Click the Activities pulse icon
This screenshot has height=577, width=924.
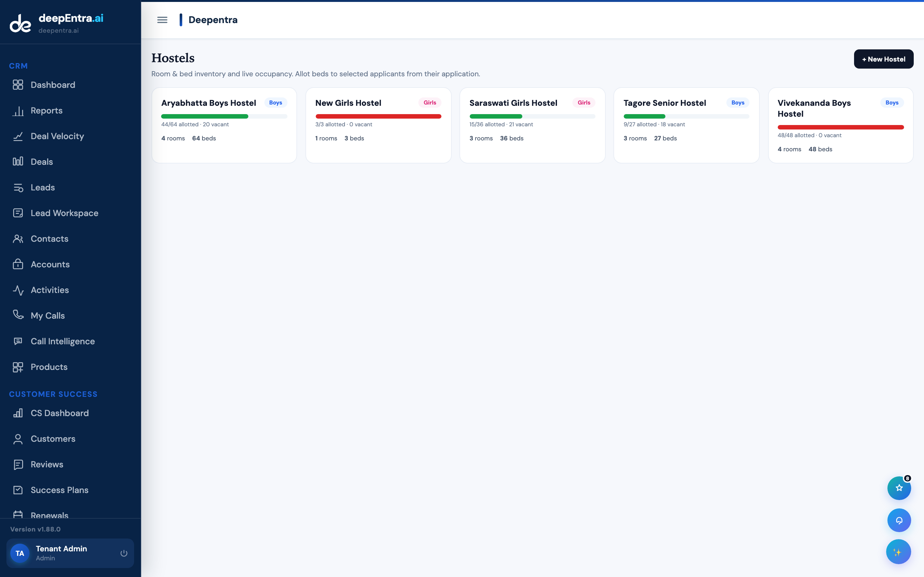tap(18, 290)
